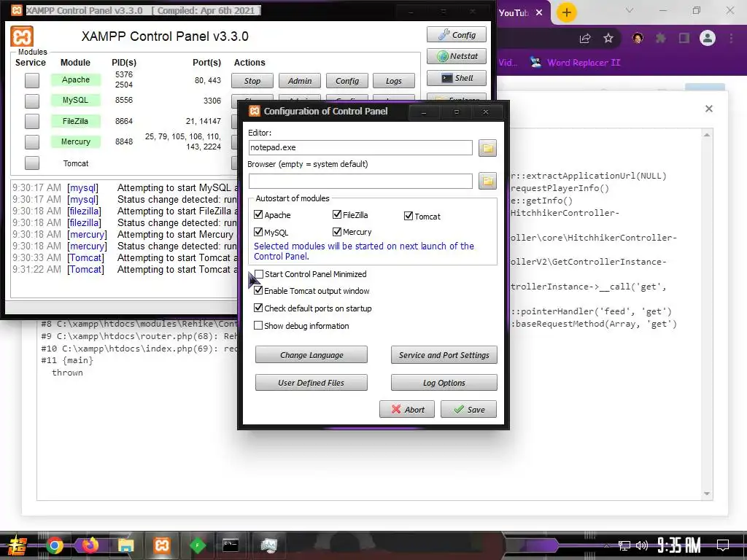Open Apache Logs
Image resolution: width=747 pixels, height=560 pixels.
click(393, 81)
